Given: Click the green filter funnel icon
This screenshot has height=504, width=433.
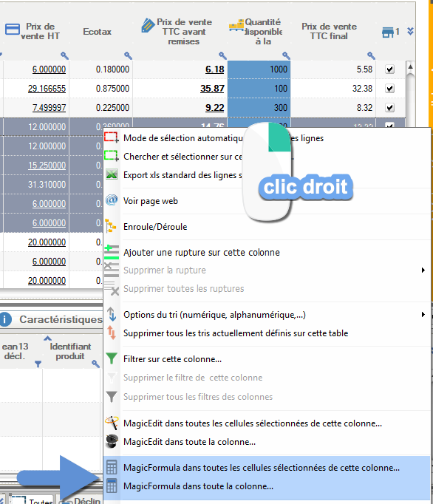Looking at the screenshot, I should pos(112,358).
